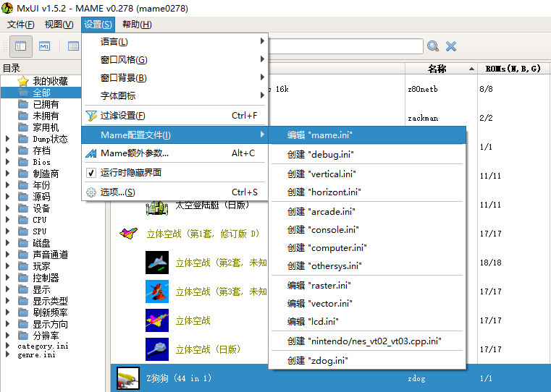
Task: Choose 编辑 "lcd.ini"
Action: pos(367,321)
